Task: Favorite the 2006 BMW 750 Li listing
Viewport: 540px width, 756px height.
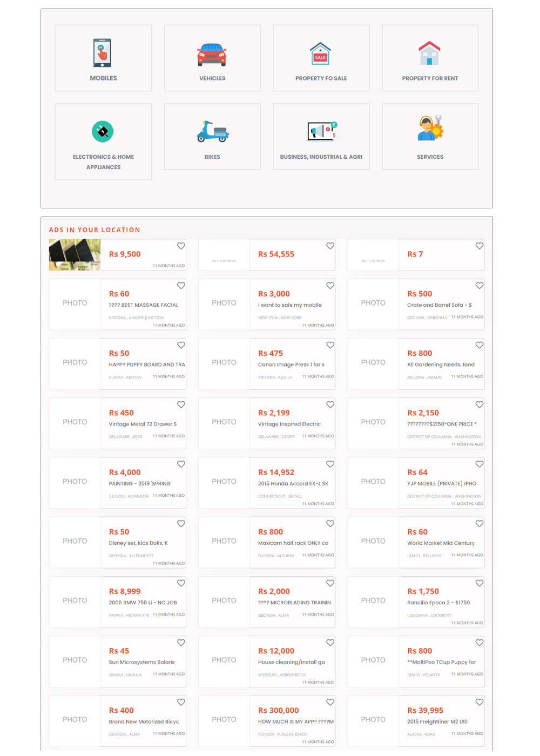Action: tap(181, 583)
